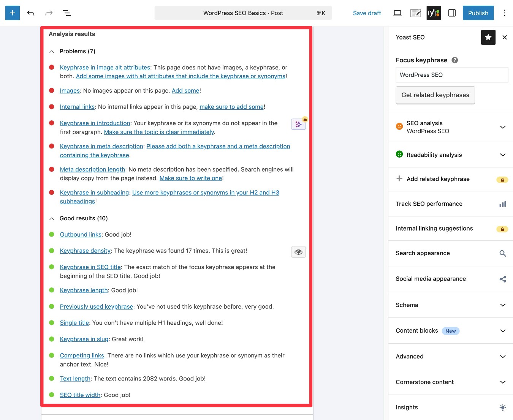Toggle the eye icon beside Keyphrase density
The image size is (513, 420).
click(x=298, y=252)
